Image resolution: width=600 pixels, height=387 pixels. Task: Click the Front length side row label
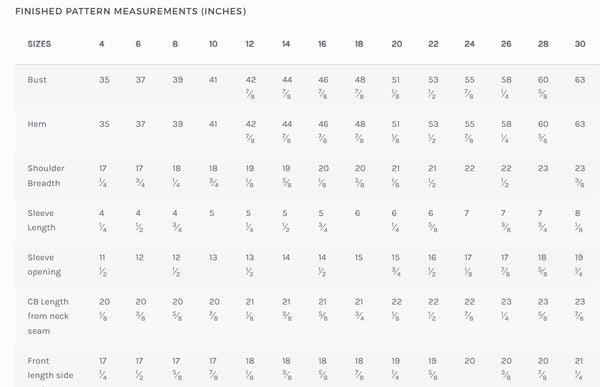[x=50, y=368]
